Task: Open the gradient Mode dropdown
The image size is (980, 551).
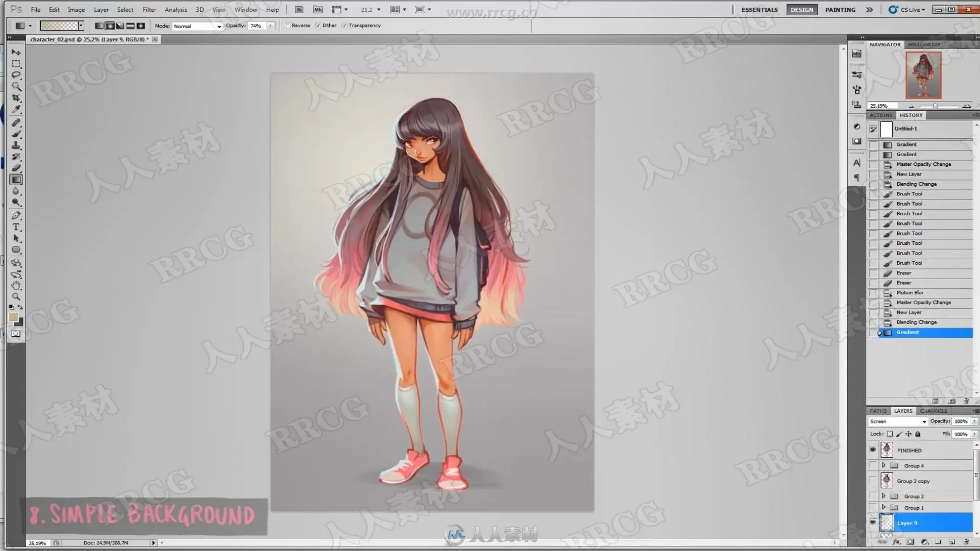Action: coord(198,26)
